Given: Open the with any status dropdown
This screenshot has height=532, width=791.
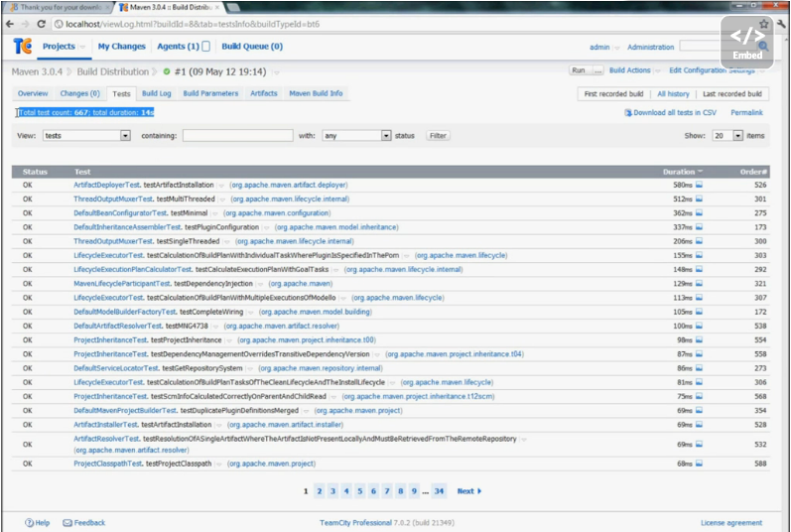Looking at the screenshot, I should [356, 136].
